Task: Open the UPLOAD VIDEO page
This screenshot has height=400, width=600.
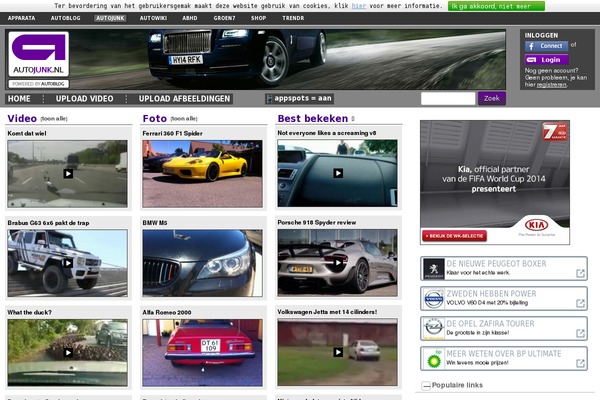Action: (85, 99)
